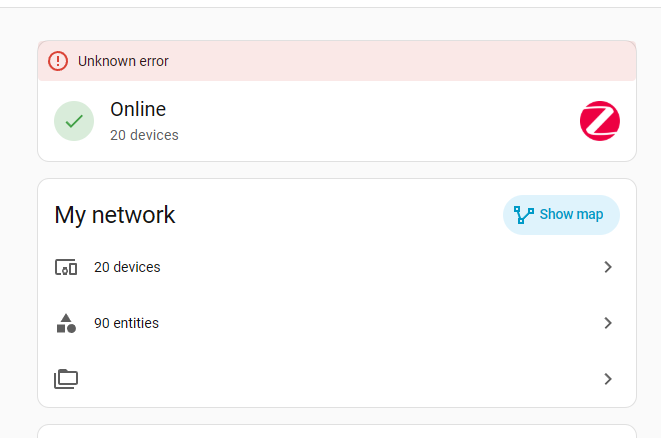Show the network map via Show map
This screenshot has height=438, width=661.
point(561,215)
